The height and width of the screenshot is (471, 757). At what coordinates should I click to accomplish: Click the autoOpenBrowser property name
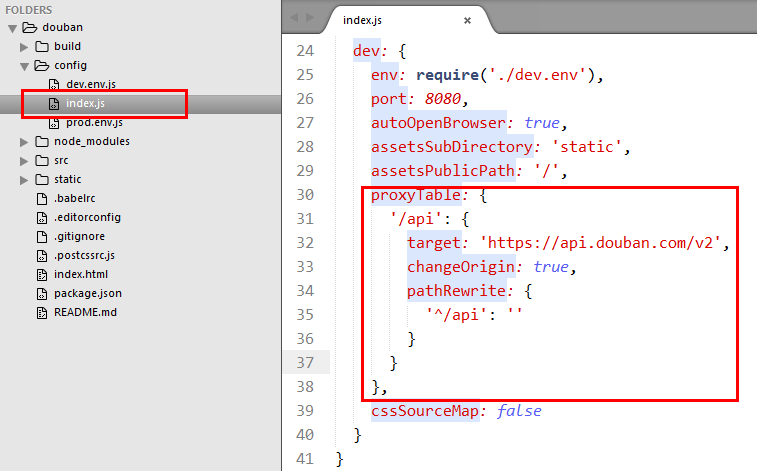coord(438,123)
